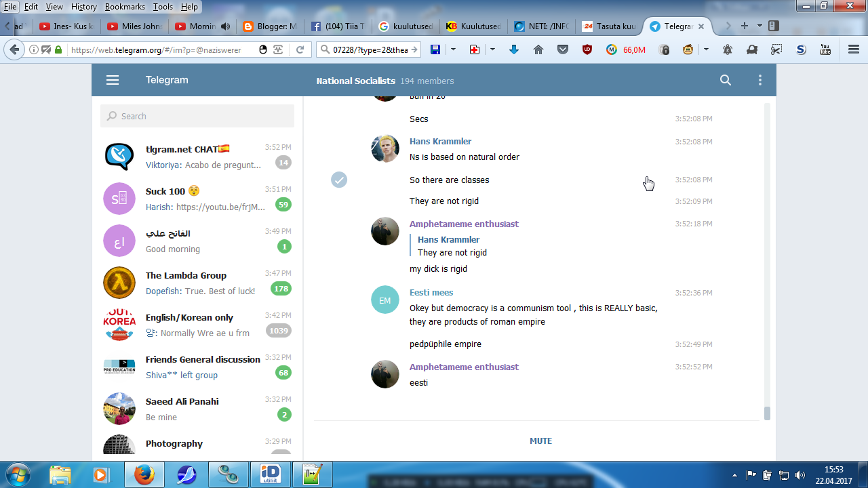Open the list all tabs dropdown
Screen dimensions: 868x488
pyautogui.click(x=759, y=26)
